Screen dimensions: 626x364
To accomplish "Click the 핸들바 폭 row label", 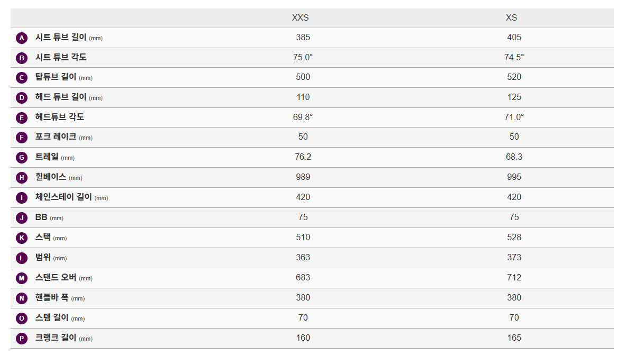I will click(x=52, y=298).
